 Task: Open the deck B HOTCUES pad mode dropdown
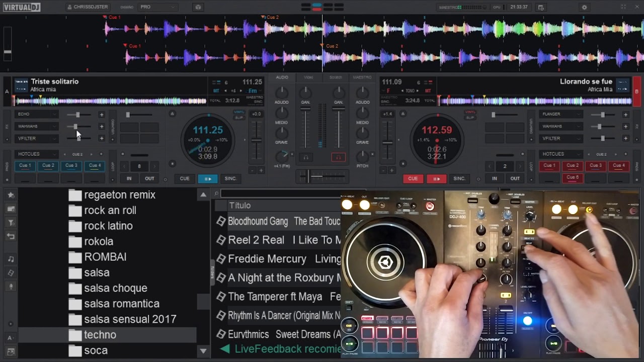tap(561, 154)
